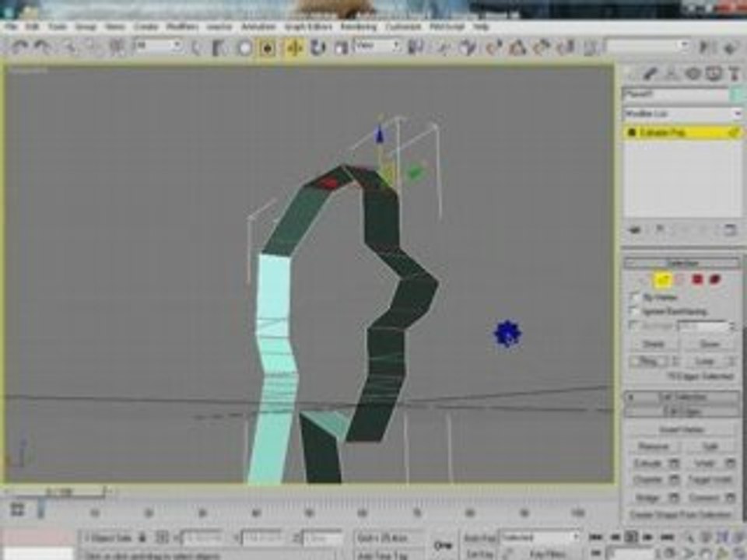
Task: Open the object color swatch beside name
Action: pos(736,94)
